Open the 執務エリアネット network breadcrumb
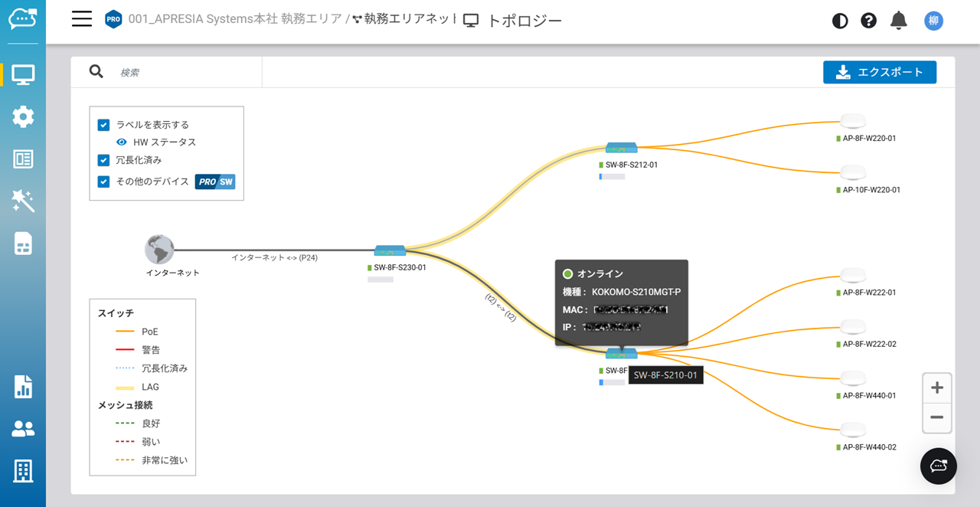The image size is (980, 507). tap(410, 19)
